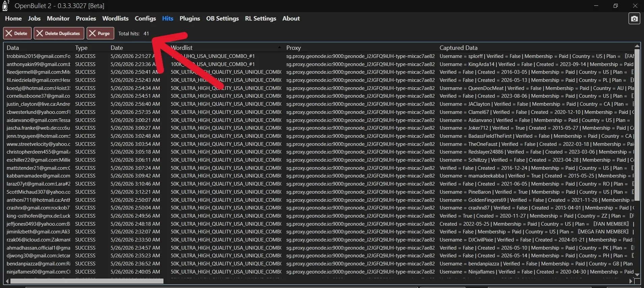Select the row dated 5/26/2026 2:32:07 AM
Screen dimensions: 644x288
[x=319, y=232]
